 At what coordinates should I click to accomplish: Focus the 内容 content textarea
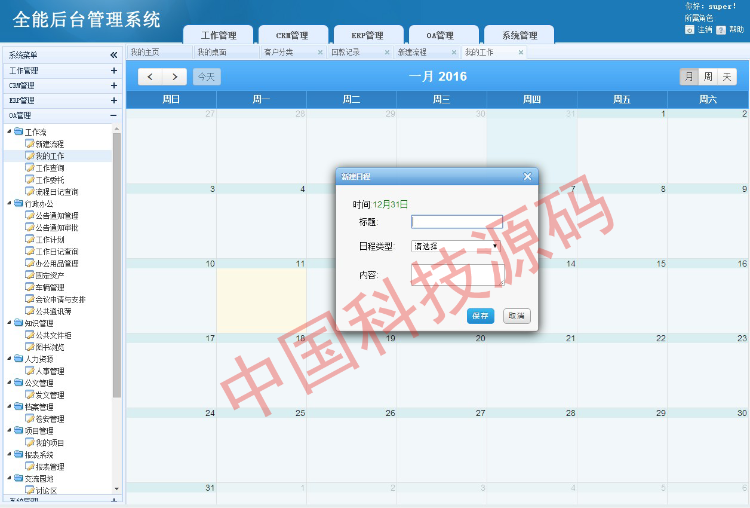458,275
